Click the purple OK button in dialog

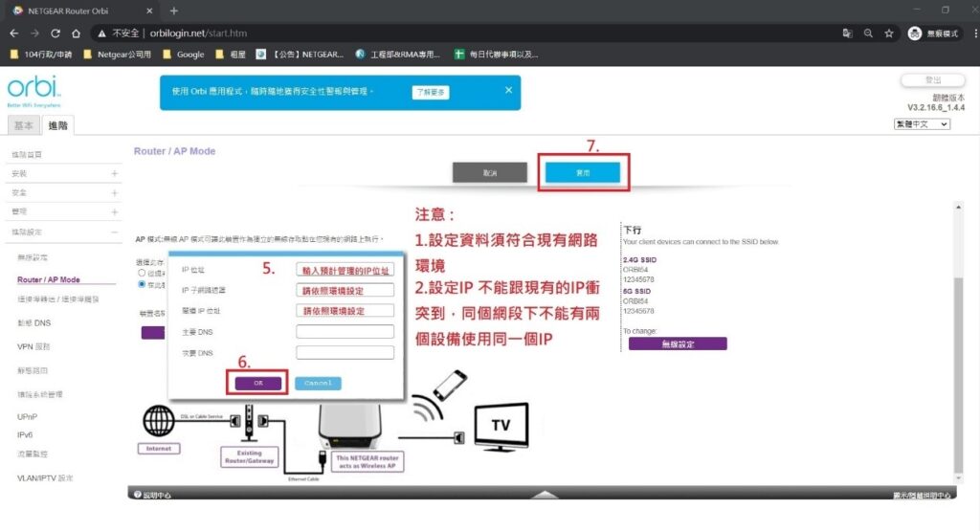(x=257, y=383)
